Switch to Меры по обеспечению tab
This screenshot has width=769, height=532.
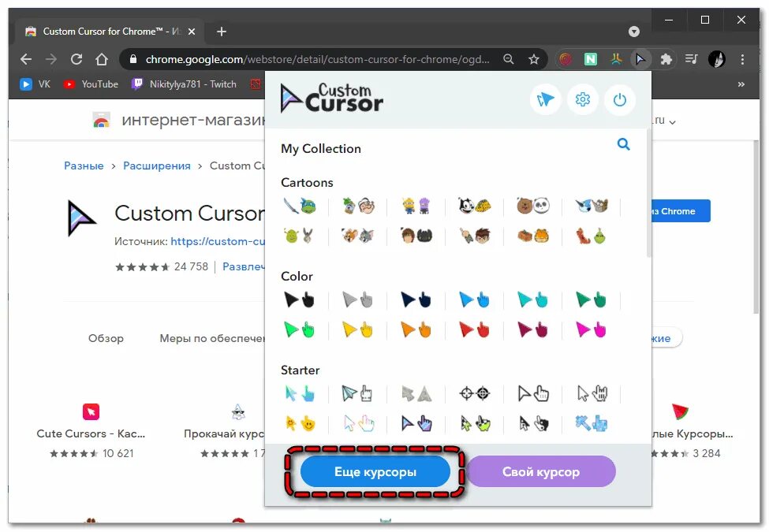pyautogui.click(x=212, y=338)
